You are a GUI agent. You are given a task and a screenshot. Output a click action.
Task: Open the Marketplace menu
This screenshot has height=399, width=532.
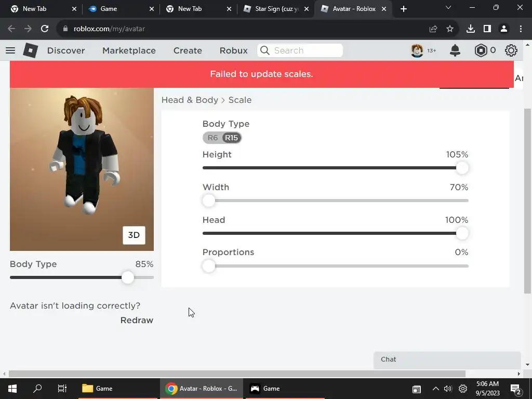point(129,50)
